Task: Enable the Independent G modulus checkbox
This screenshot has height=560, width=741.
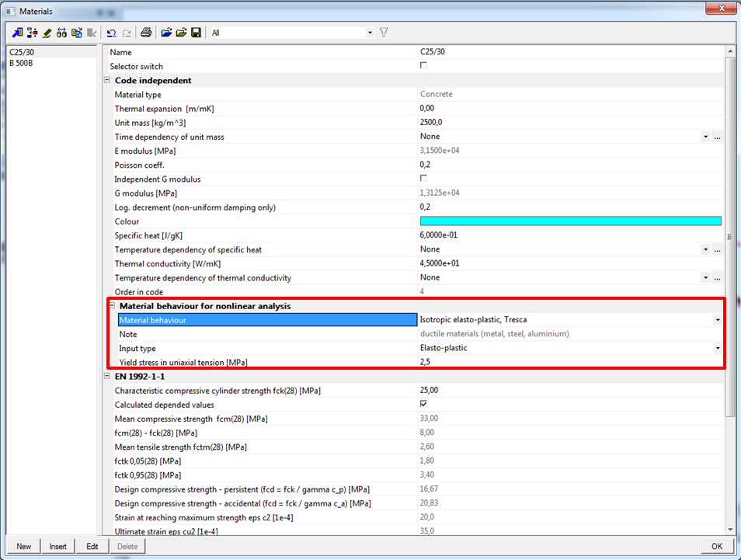Action: pyautogui.click(x=423, y=179)
